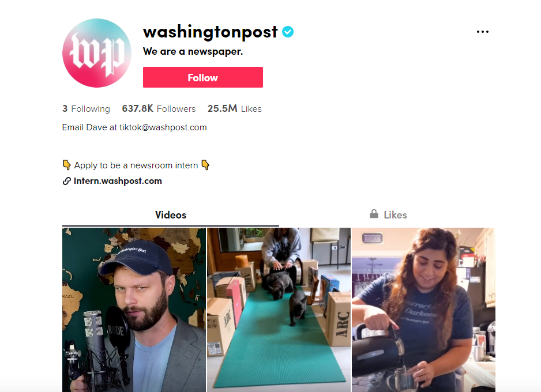Image resolution: width=541 pixels, height=392 pixels.
Task: Open video of dogs on yoga mat
Action: [279, 310]
